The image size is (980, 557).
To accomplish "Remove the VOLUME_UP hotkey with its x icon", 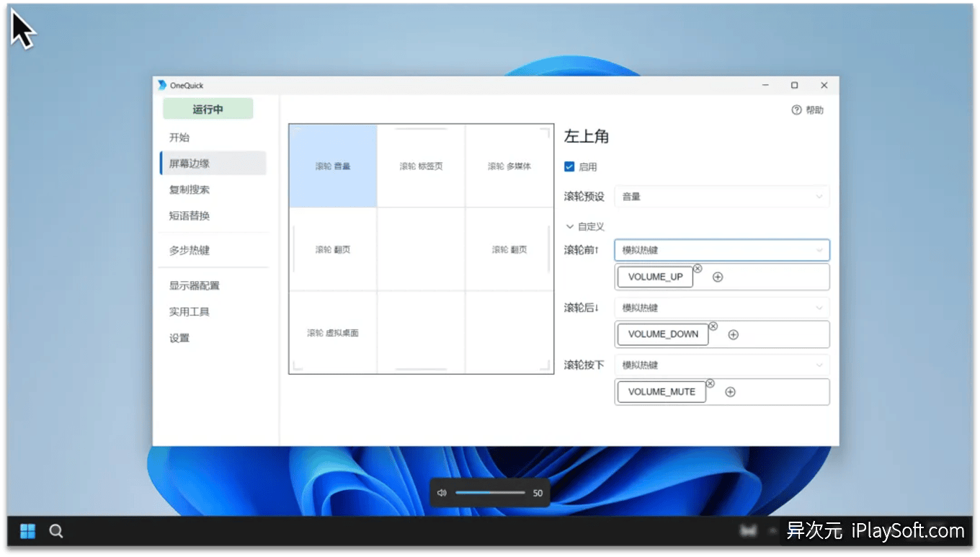I will click(x=698, y=267).
